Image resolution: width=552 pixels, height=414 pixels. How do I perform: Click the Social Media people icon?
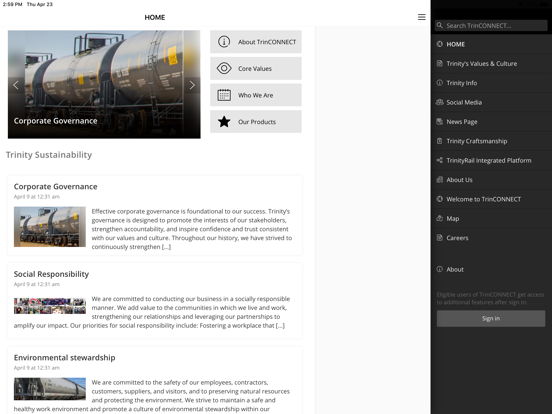click(x=439, y=102)
